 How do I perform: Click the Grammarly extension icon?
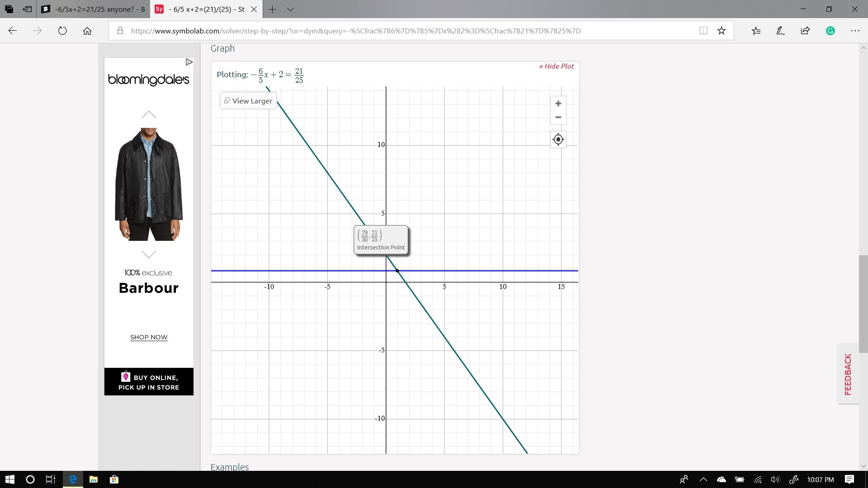[830, 31]
